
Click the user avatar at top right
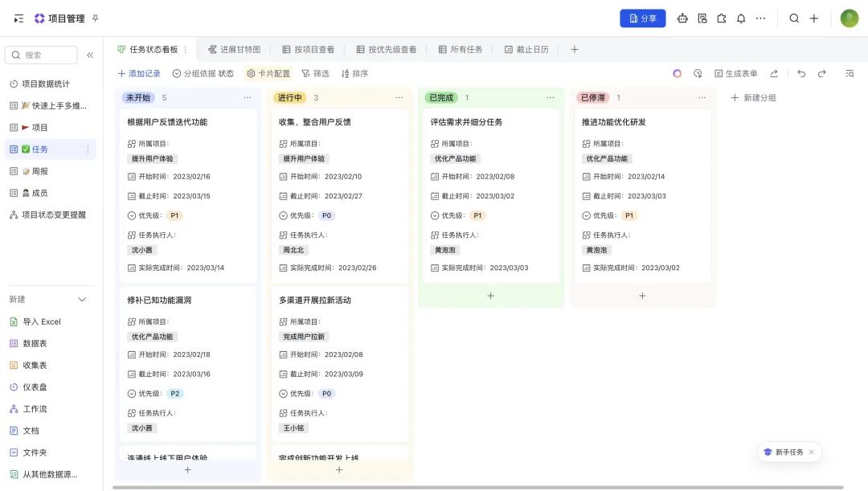(x=850, y=18)
